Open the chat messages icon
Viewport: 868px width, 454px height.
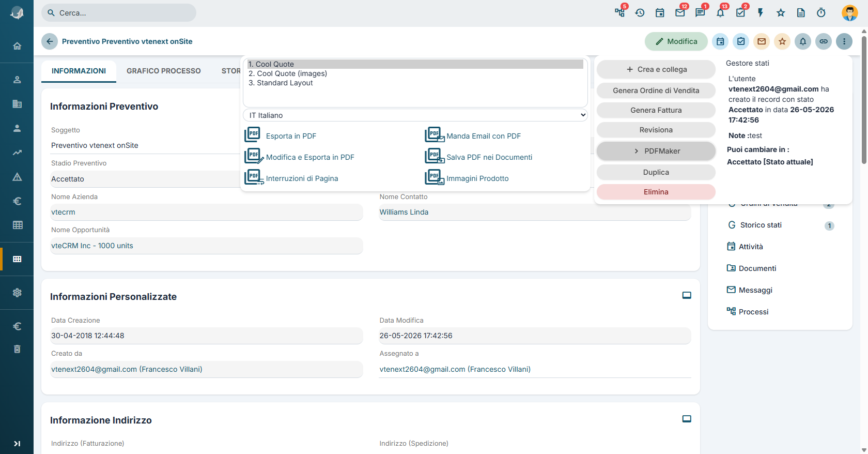(700, 13)
